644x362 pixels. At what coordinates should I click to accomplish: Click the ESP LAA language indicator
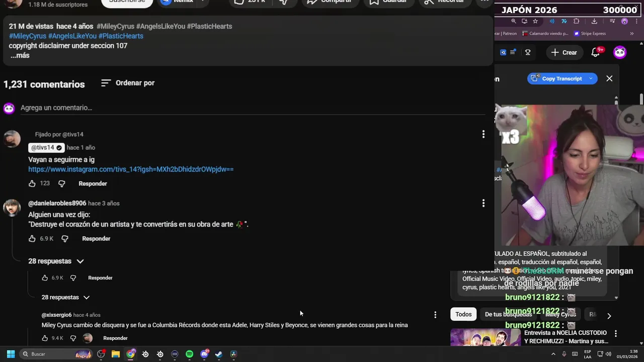pos(588,354)
